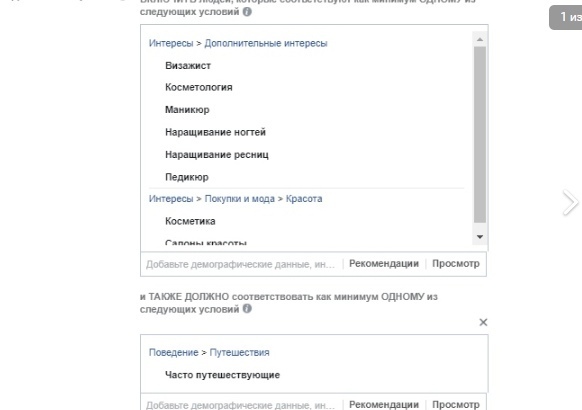Click the info icon after 'ТАКЖЕ ДОЛЖНО' conditions
This screenshot has height=410, width=582.
click(247, 308)
